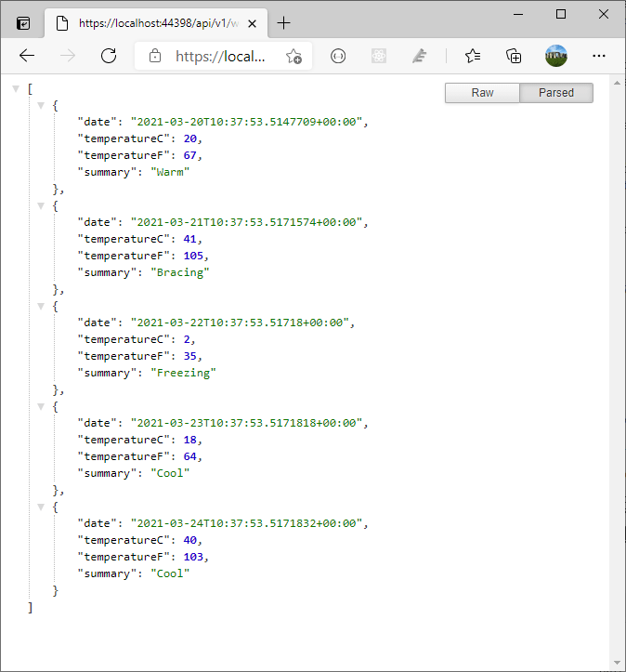
Task: Open Collections panel
Action: [x=514, y=56]
